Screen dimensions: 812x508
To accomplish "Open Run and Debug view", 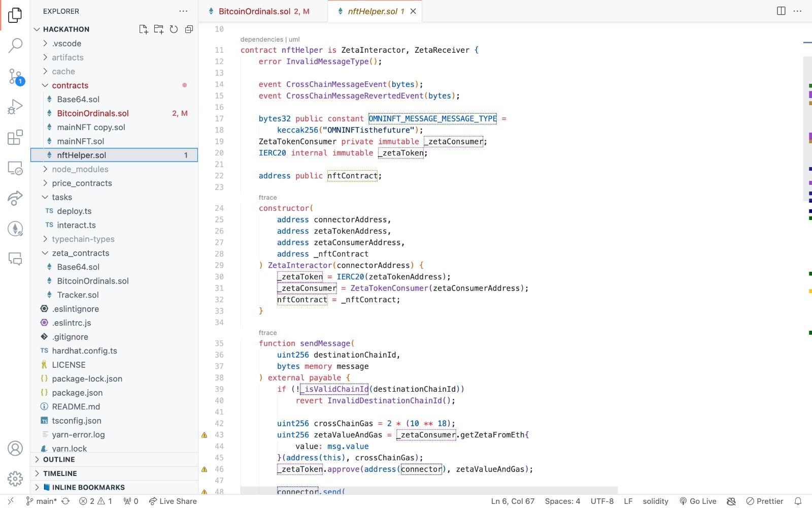I will (x=15, y=107).
